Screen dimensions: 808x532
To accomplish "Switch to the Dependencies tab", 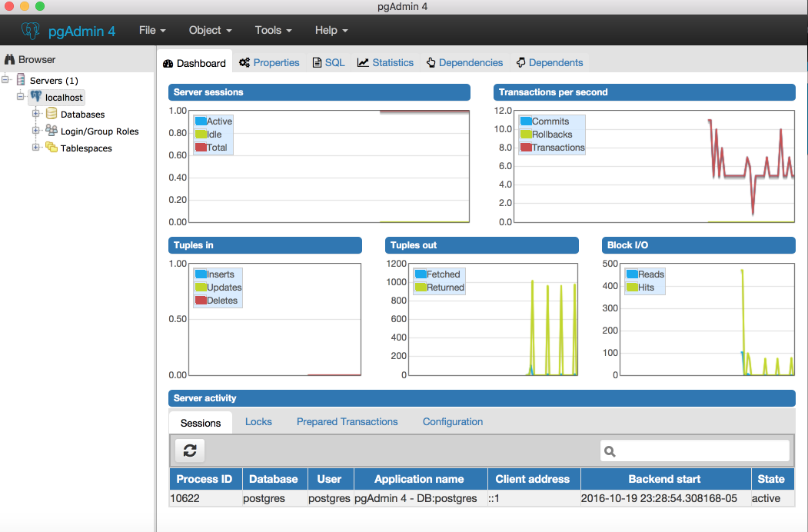I will (465, 62).
